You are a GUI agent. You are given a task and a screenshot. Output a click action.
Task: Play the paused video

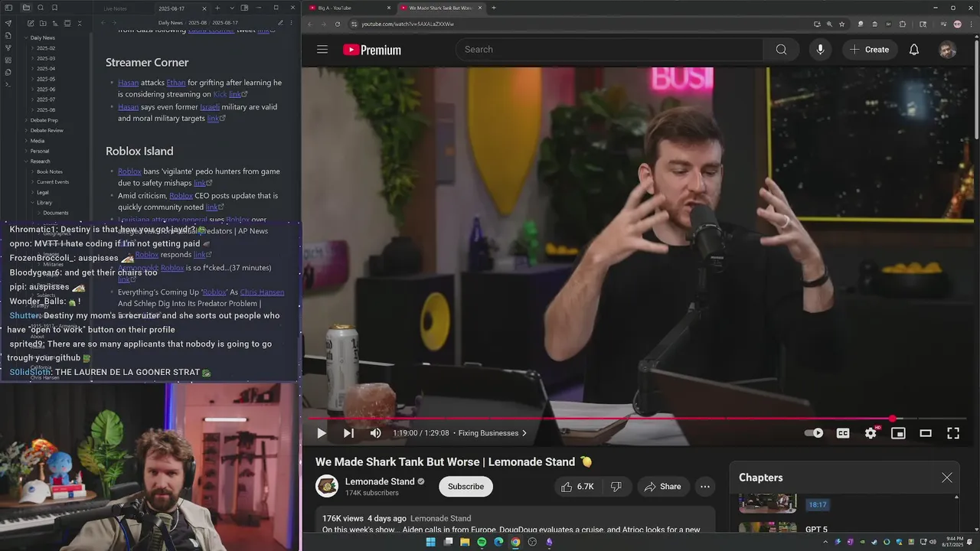322,433
